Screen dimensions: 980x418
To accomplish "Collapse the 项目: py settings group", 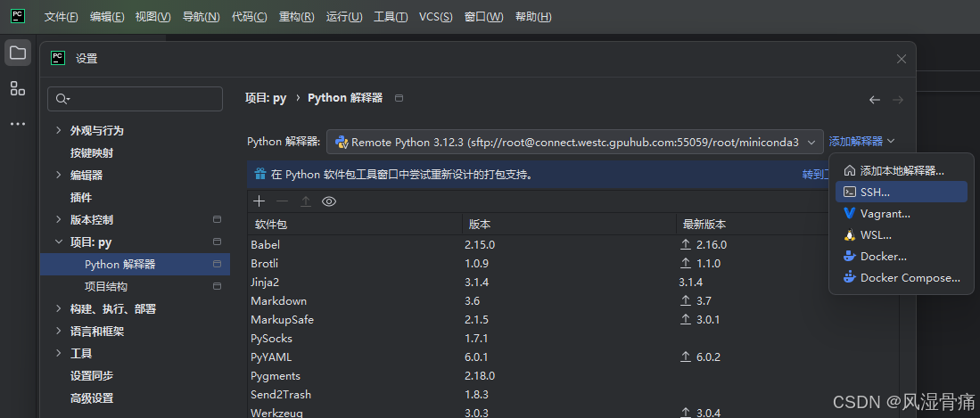I will coord(58,242).
